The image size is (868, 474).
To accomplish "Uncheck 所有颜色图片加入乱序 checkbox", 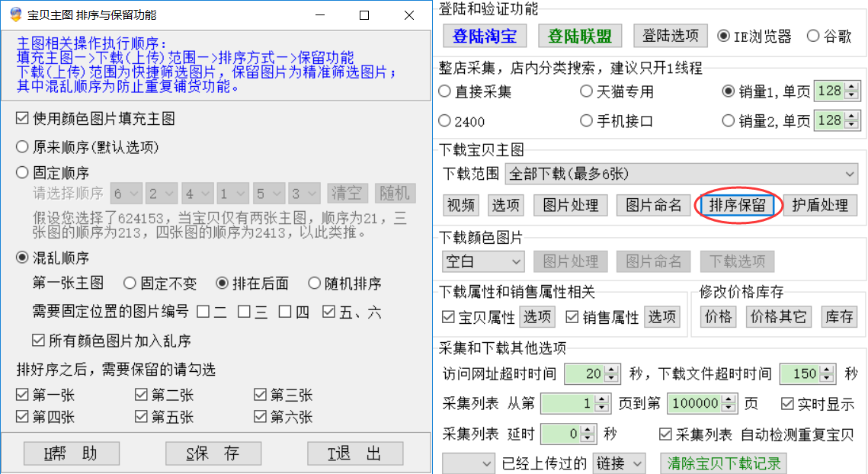I will click(x=38, y=341).
